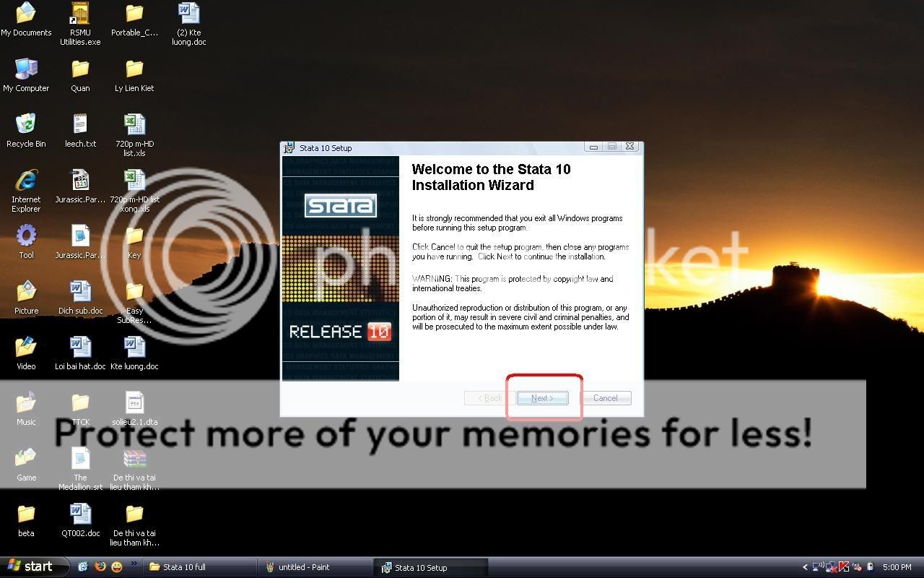This screenshot has height=578, width=924.
Task: Select the Internet Explorer desktop shortcut
Action: (x=26, y=191)
